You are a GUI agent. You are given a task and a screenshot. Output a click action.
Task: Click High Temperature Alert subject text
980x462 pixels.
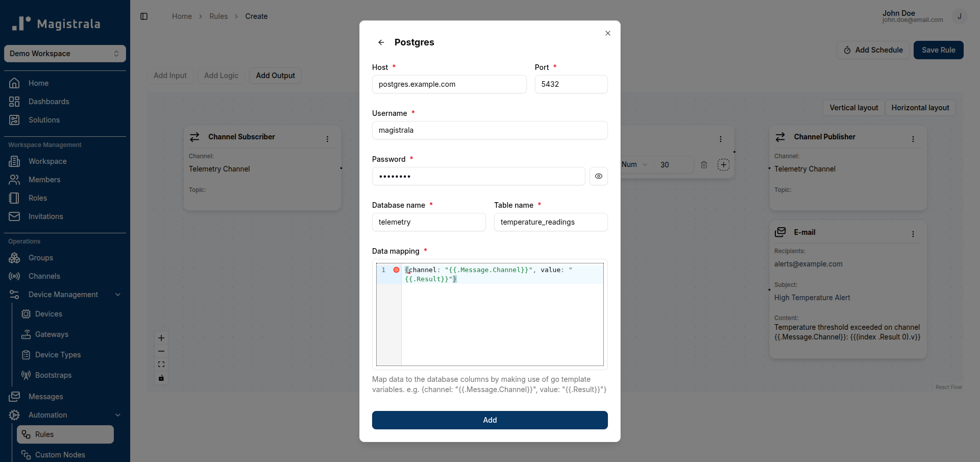812,298
